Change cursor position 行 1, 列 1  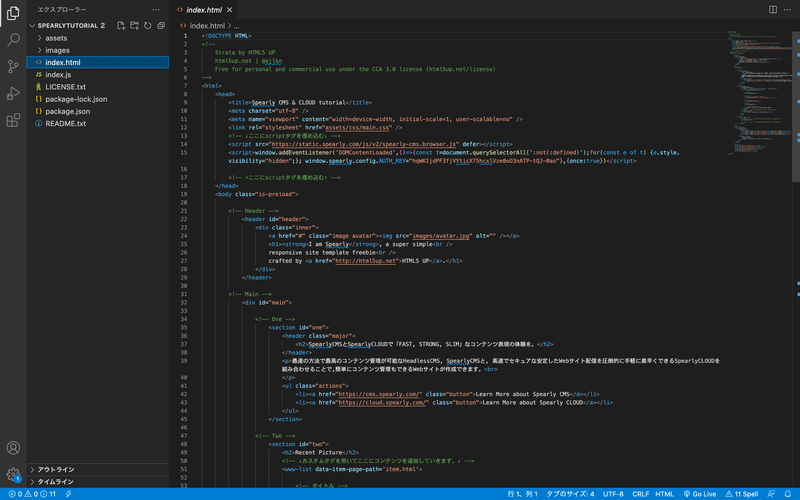522,494
